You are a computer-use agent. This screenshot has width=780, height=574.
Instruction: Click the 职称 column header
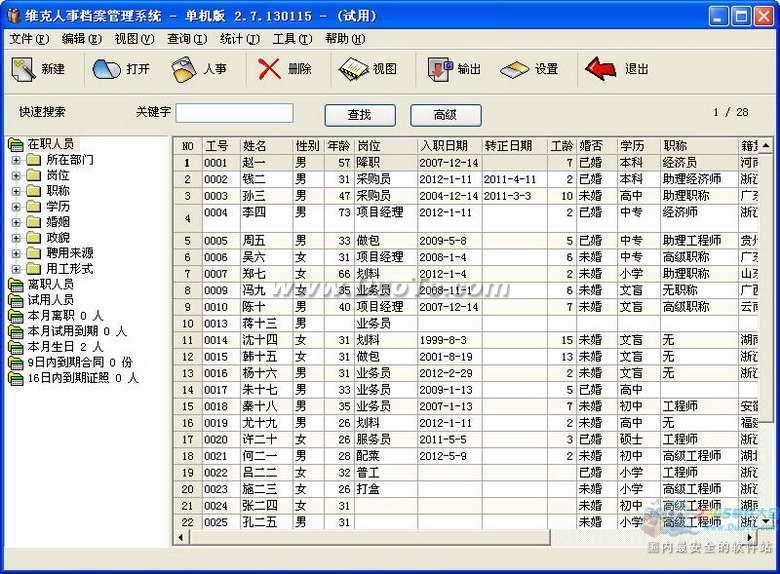[698, 146]
